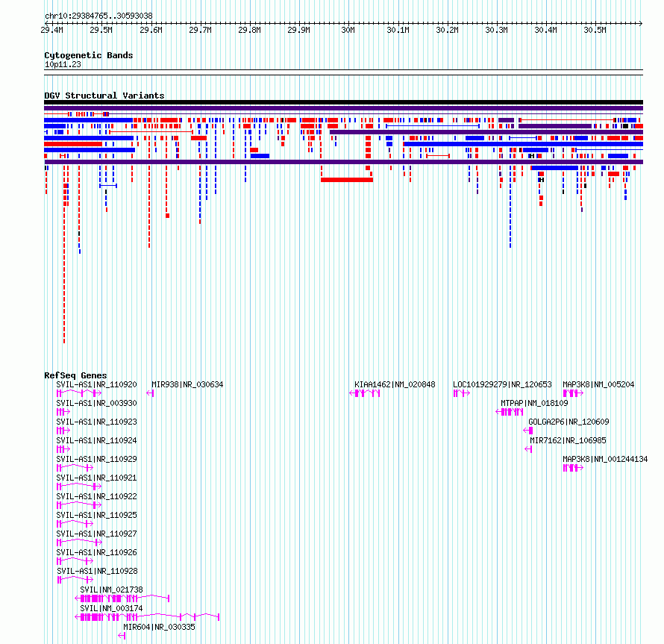Select the DGV Structural Variants track title
Viewport: 664px width, 644px height.
coord(104,96)
